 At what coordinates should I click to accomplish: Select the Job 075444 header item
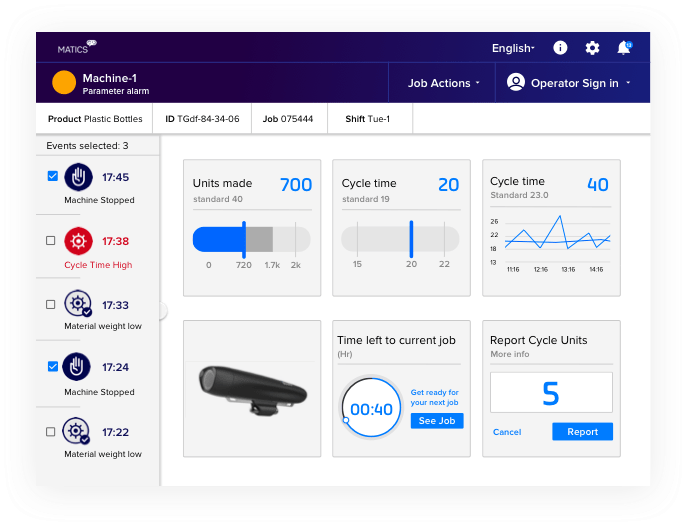pyautogui.click(x=288, y=119)
